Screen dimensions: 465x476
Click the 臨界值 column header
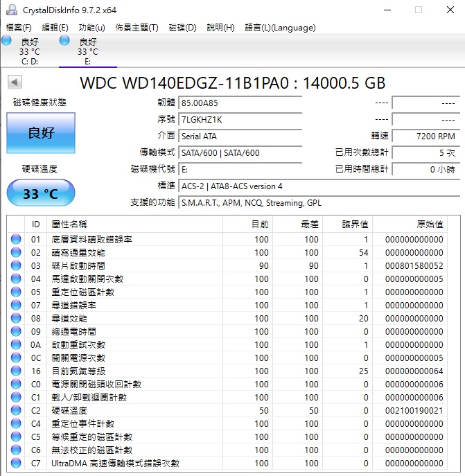[347, 224]
